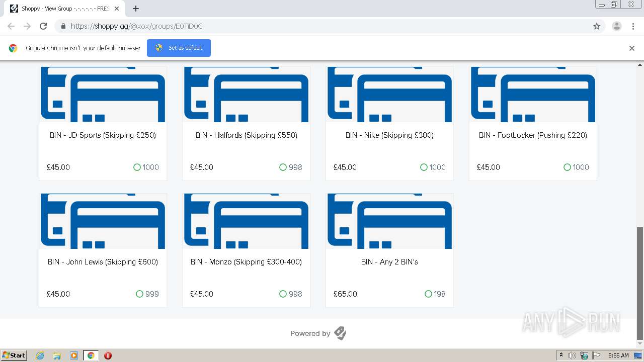
Task: Click the BIN - Nike (Skipping £300) title
Action: click(389, 135)
